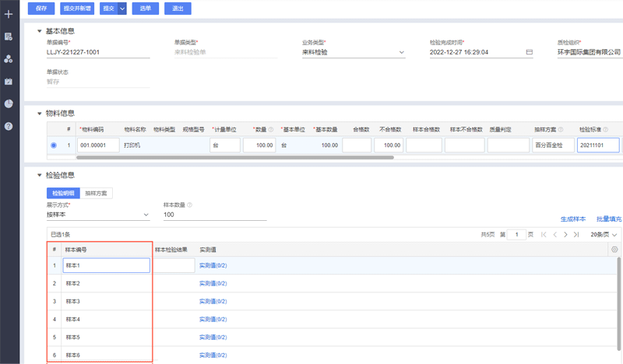Open 实测值(0/2) link for 样本3
This screenshot has width=623, height=364.
coord(213,301)
